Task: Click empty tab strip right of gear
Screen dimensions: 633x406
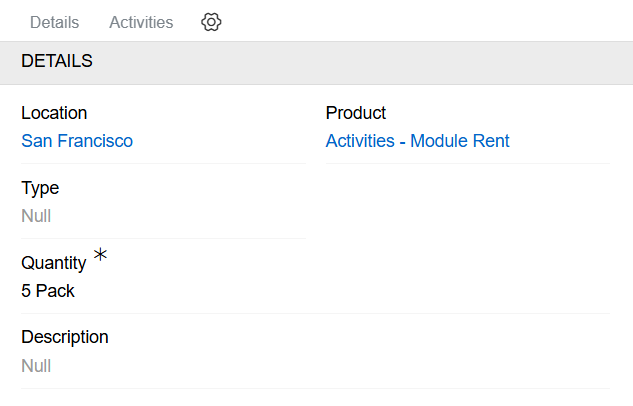Action: (420, 22)
